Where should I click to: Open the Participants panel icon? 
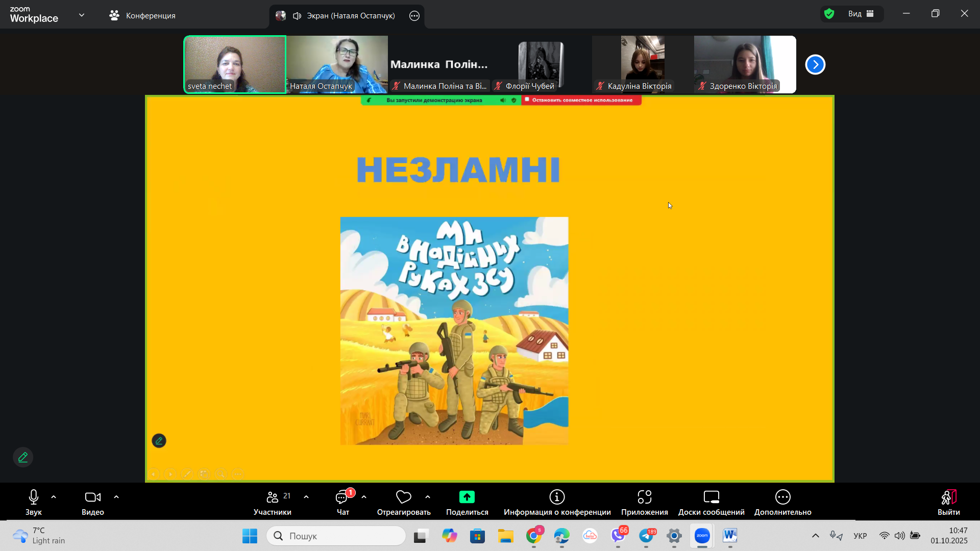(x=273, y=497)
